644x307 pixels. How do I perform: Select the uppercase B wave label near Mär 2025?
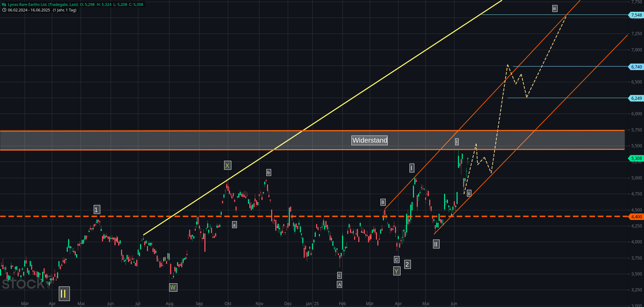pos(383,202)
